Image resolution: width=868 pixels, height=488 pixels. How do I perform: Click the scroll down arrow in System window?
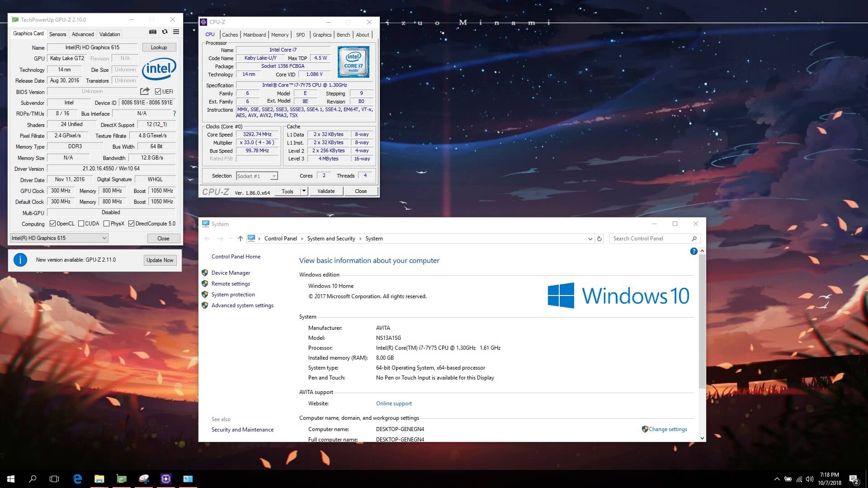(x=702, y=438)
